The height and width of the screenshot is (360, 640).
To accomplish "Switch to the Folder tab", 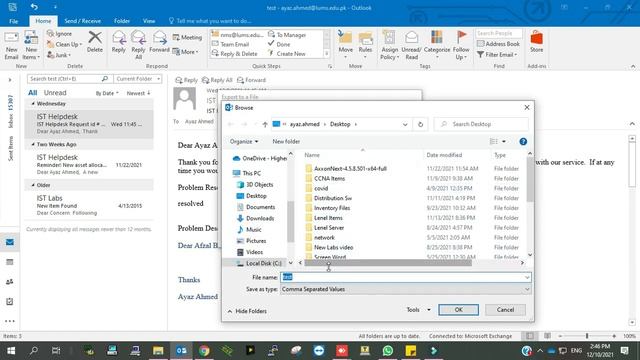I will tap(122, 21).
